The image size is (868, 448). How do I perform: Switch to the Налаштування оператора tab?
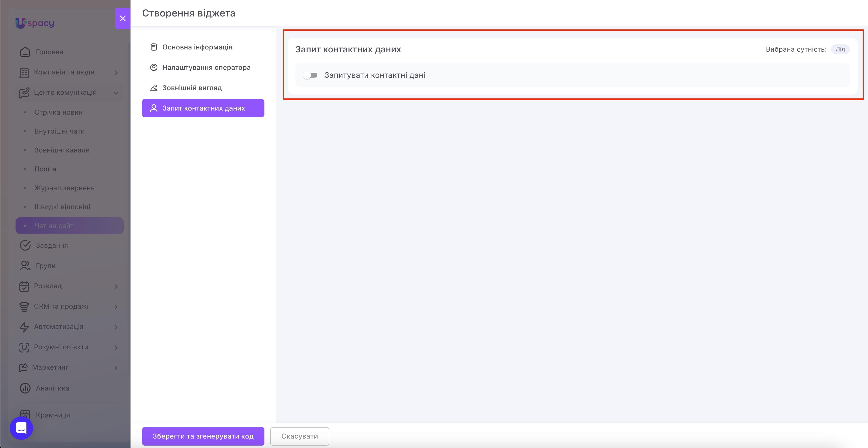coord(203,67)
